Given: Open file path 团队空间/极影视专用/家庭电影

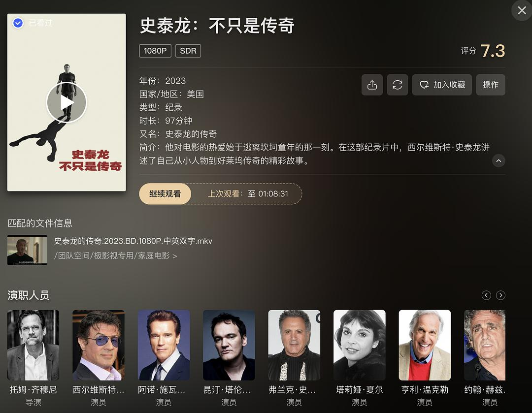Looking at the screenshot, I should (116, 255).
